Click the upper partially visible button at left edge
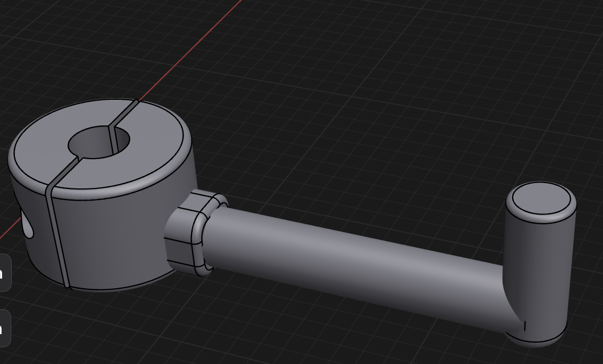 5,272
